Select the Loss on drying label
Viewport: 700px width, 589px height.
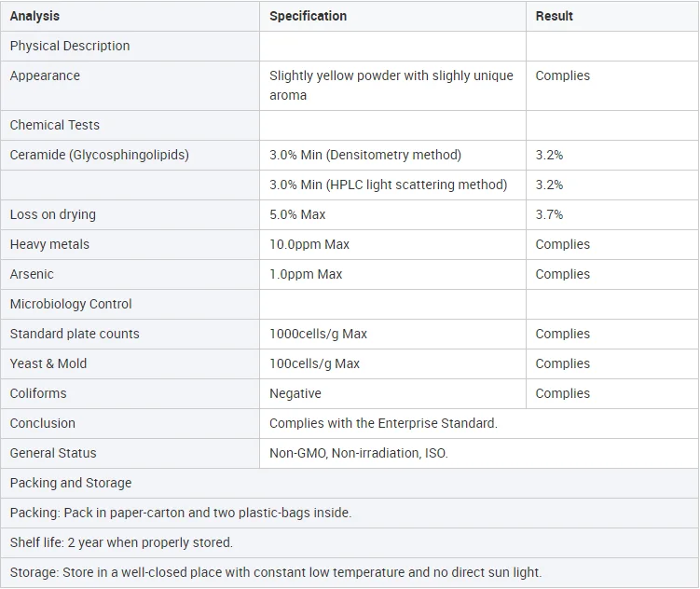(52, 214)
